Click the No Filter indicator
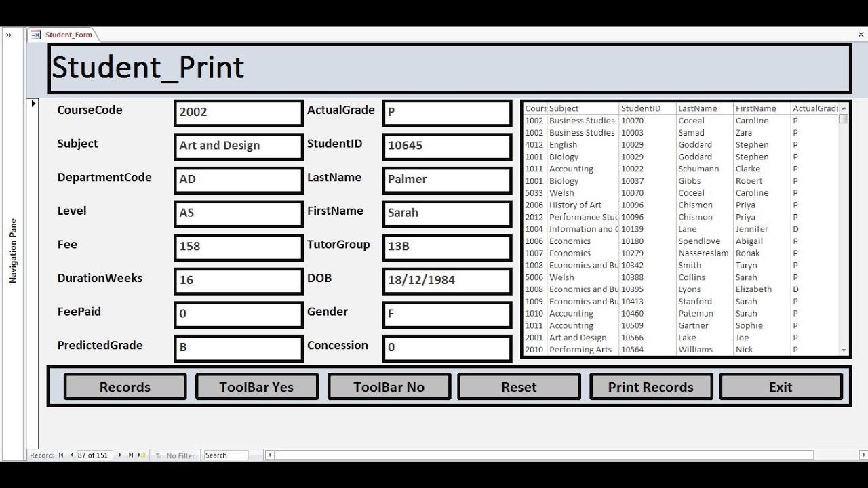The height and width of the screenshot is (488, 868). point(175,455)
